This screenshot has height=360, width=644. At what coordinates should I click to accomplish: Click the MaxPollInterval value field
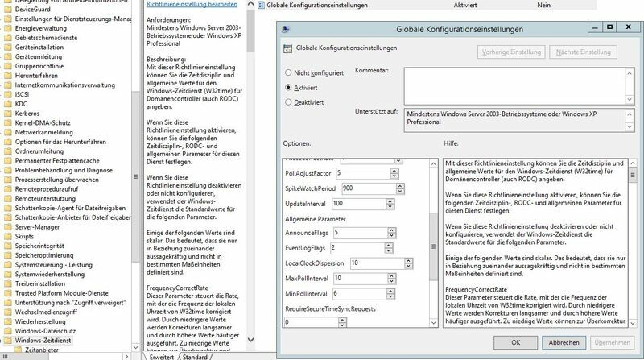point(360,279)
